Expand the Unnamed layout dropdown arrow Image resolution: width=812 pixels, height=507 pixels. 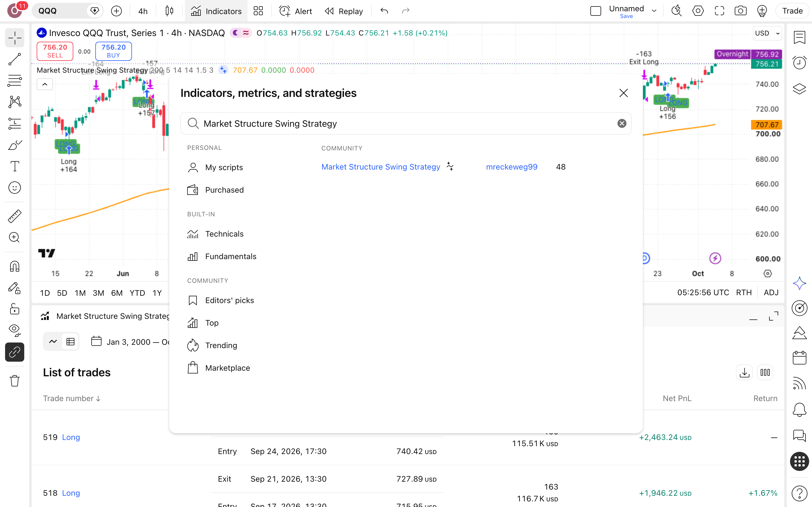654,11
